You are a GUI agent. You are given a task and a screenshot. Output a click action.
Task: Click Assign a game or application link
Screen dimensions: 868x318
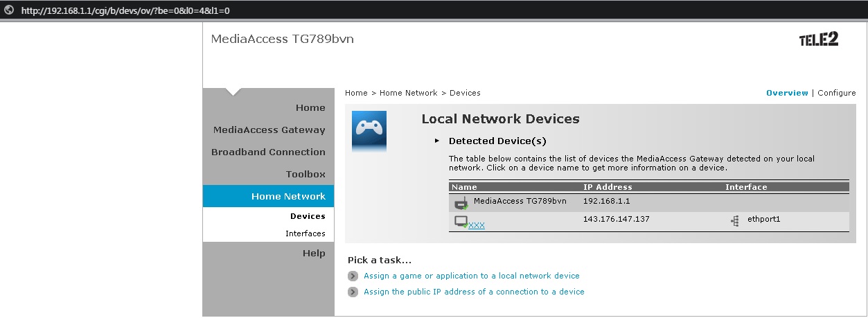click(472, 276)
